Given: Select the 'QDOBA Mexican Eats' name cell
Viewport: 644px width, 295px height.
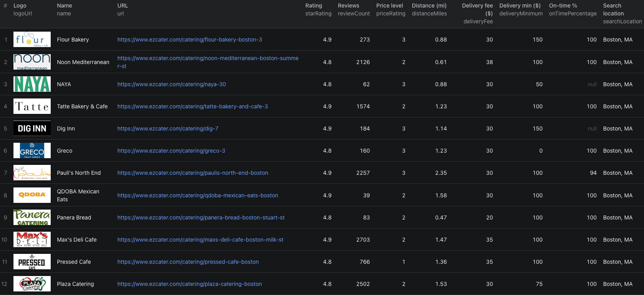Looking at the screenshot, I should tap(78, 195).
